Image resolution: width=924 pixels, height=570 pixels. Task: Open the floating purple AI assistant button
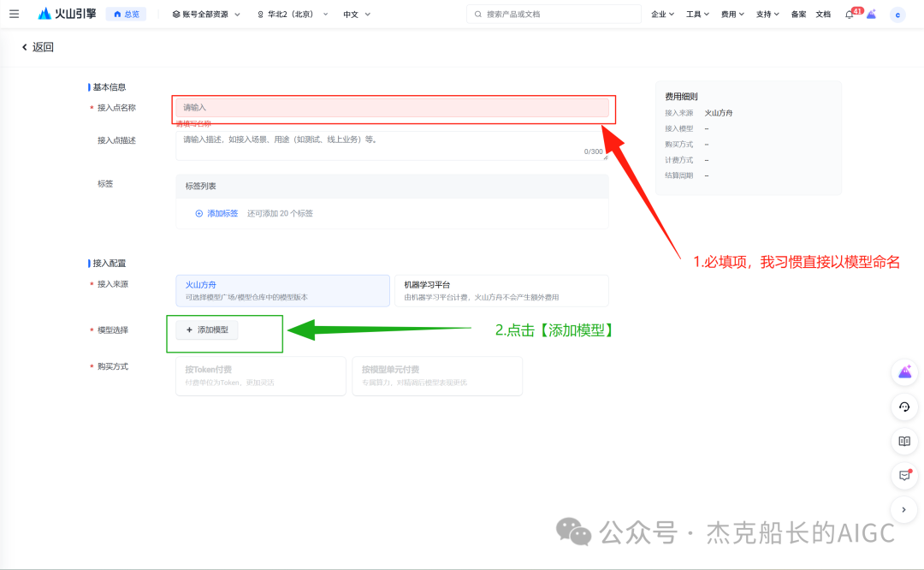pos(904,372)
